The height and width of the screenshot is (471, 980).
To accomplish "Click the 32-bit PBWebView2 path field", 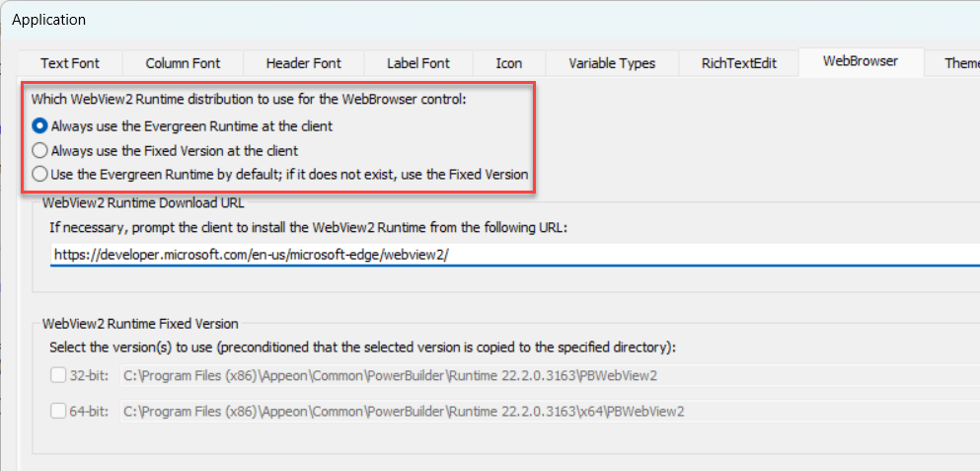I will tap(543, 375).
